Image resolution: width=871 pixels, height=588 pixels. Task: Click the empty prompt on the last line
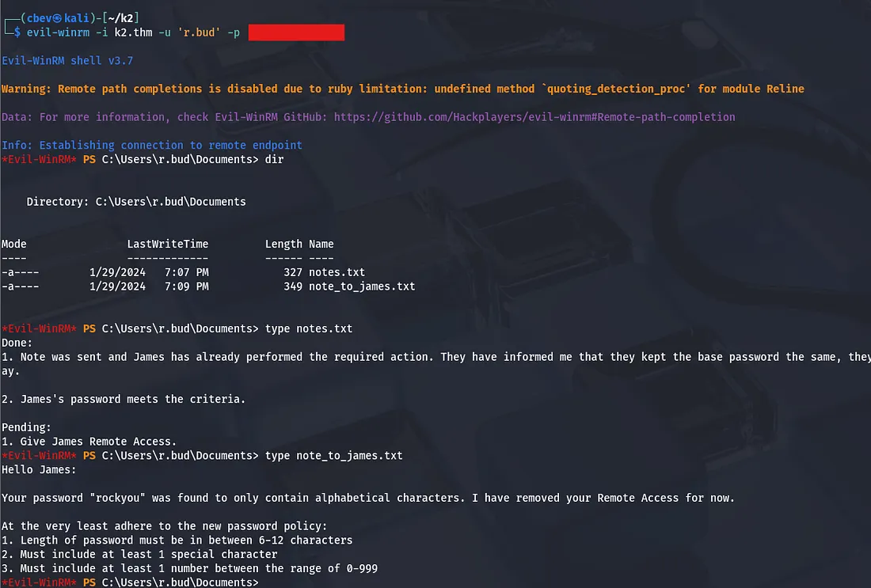[x=263, y=582]
